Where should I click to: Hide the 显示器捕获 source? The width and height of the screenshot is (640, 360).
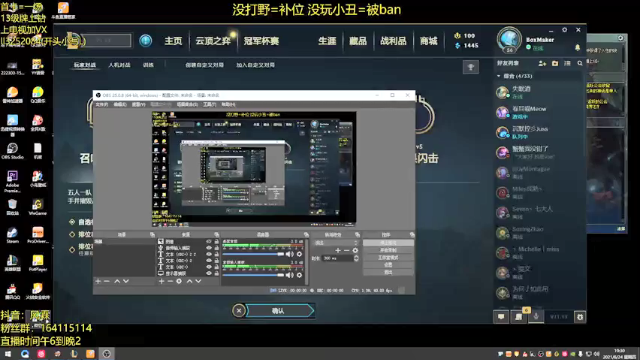pos(209,273)
